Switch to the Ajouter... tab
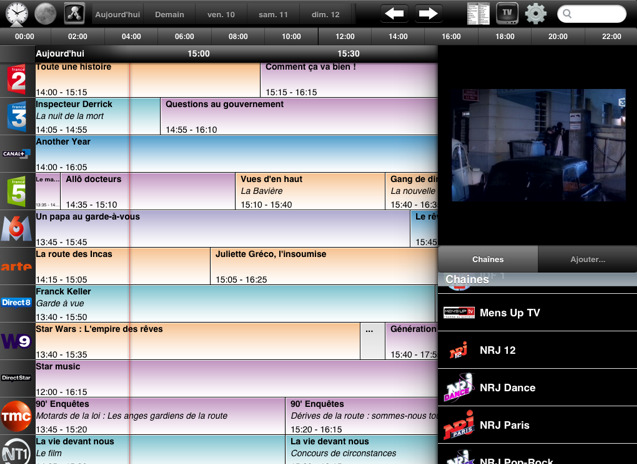The width and height of the screenshot is (637, 464). coord(587,259)
